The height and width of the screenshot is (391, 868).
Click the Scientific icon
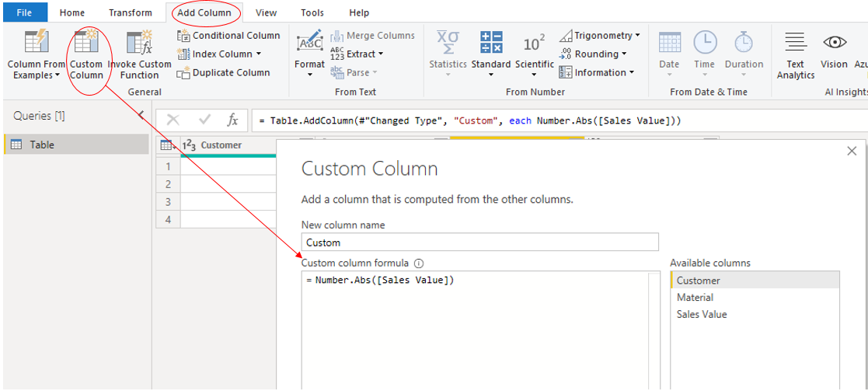coord(534,44)
